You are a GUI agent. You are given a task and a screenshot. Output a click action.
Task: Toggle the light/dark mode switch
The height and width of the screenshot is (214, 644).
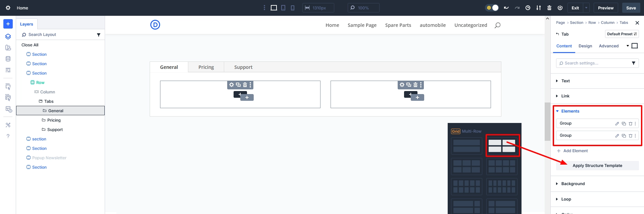pyautogui.click(x=492, y=8)
